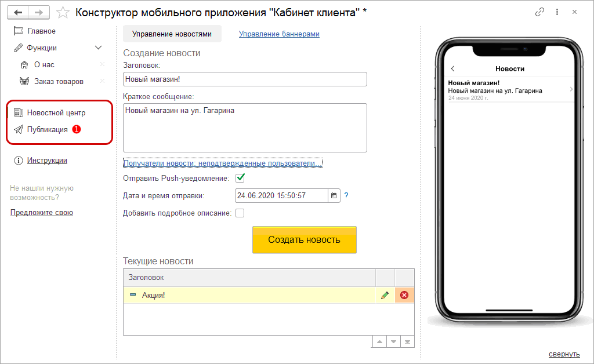Edit the Акция! news with pencil icon
594x364 pixels.
[385, 295]
